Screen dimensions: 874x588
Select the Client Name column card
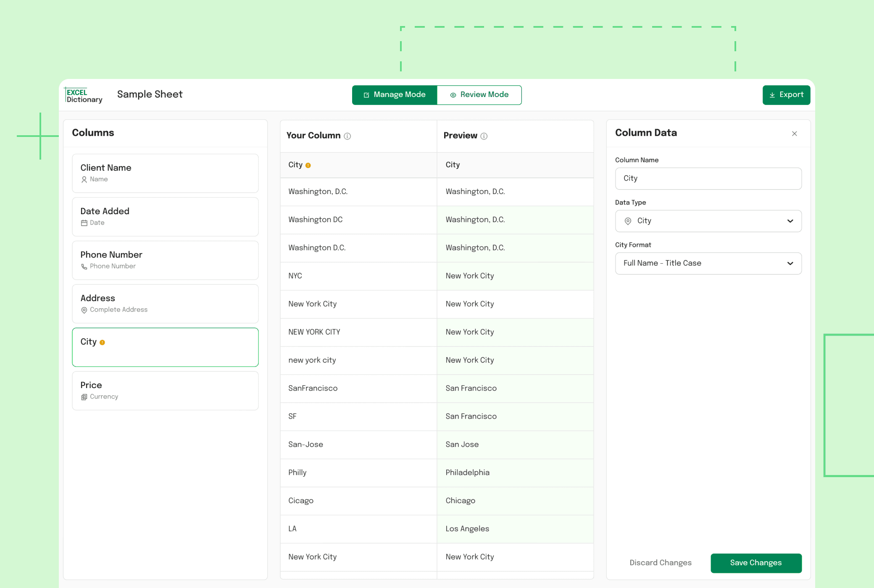165,173
